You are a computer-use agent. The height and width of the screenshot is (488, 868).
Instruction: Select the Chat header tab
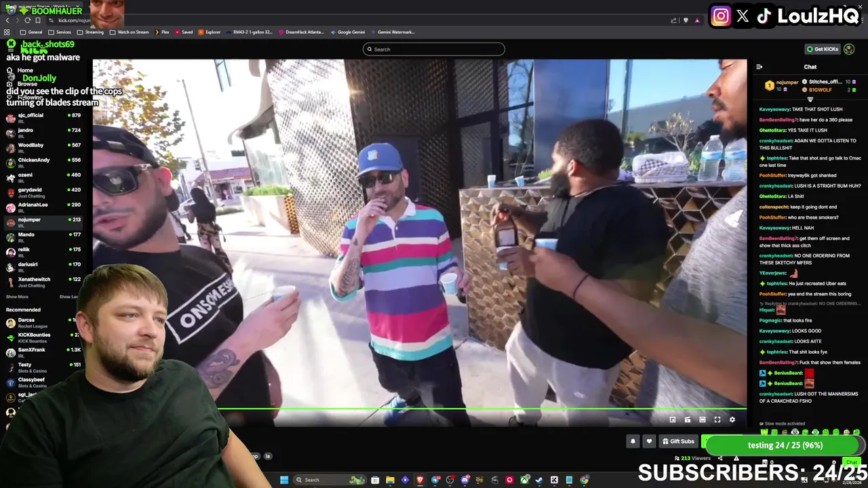click(810, 66)
